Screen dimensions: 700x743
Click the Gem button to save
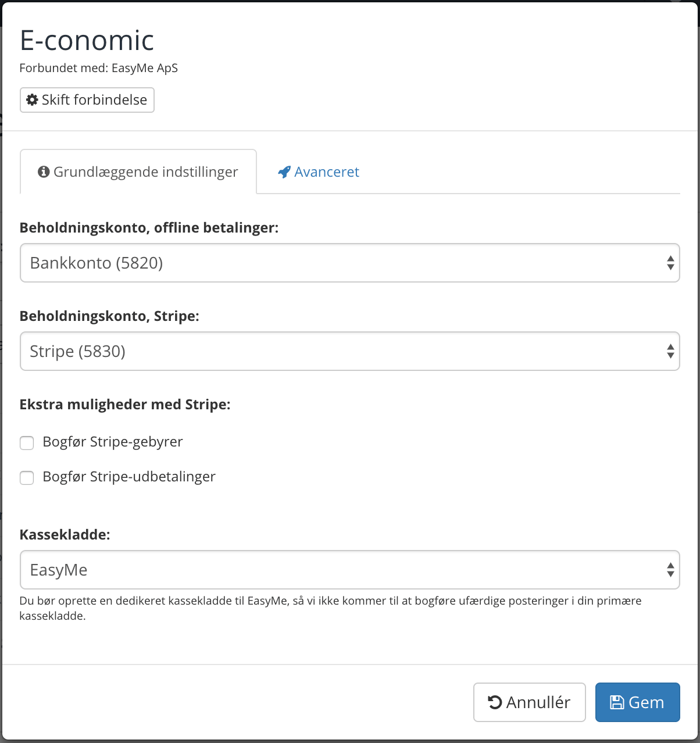tap(637, 702)
